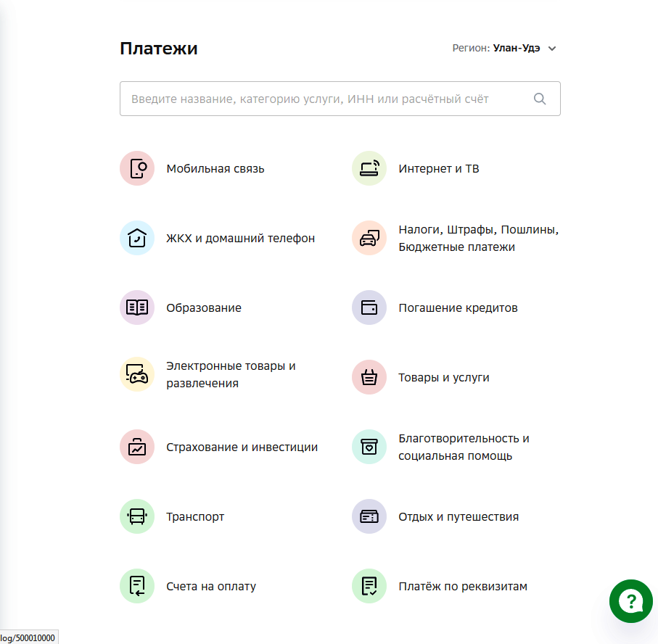658x644 pixels.
Task: Open the bus icon for Транспорт
Action: pos(137,516)
